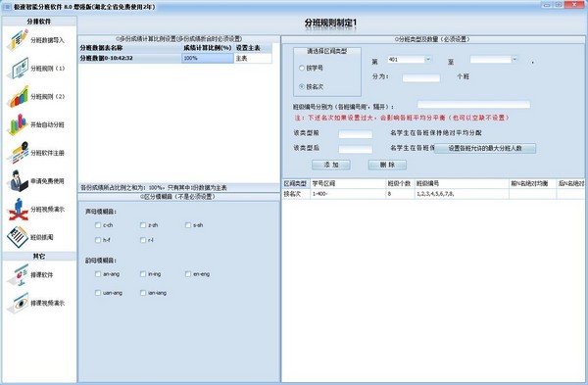Click the clipboard icon below 分班视频演示

[x=18, y=237]
